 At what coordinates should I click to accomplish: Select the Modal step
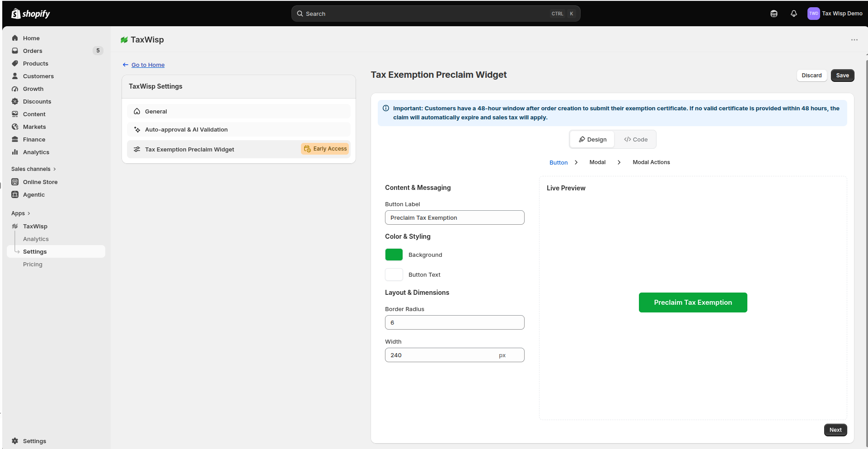[x=597, y=162]
